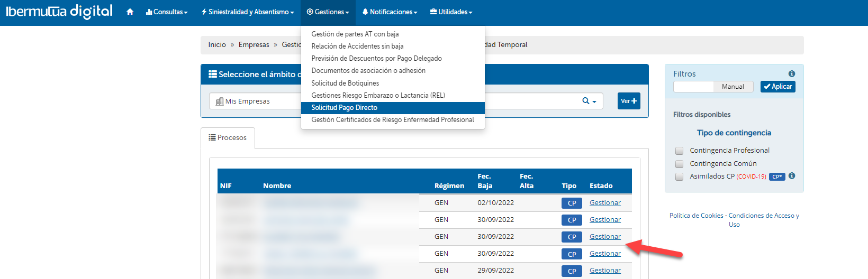Click the CP badge on the 02/10/2022 row
Screen dimensions: 868x279
[572, 203]
